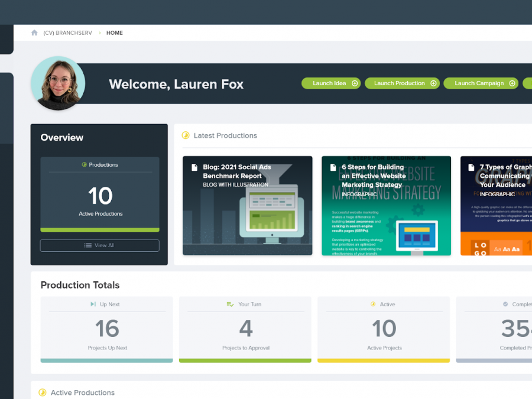Select the 16 Projects Up Next card

106,329
